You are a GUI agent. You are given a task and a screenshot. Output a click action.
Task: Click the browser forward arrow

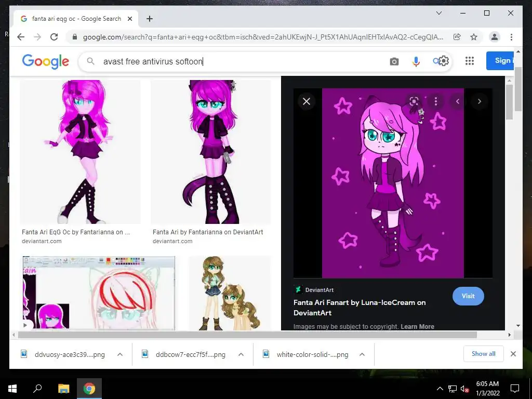click(37, 37)
